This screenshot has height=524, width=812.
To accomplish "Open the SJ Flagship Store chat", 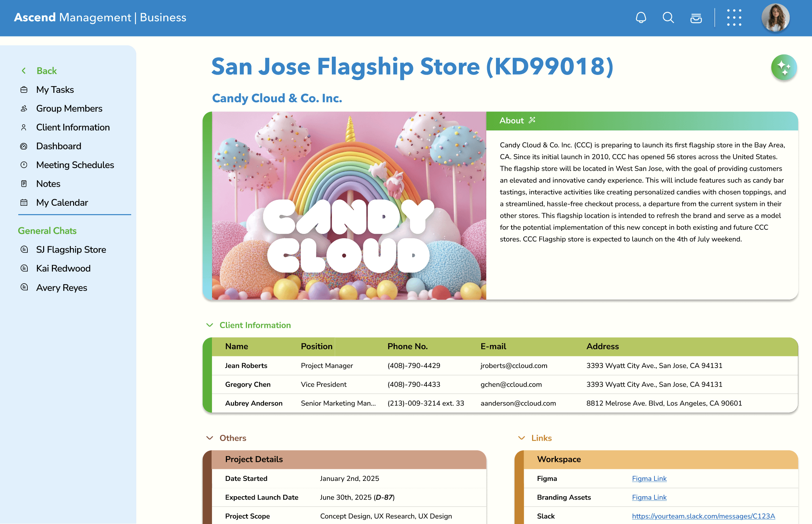I will (x=71, y=250).
